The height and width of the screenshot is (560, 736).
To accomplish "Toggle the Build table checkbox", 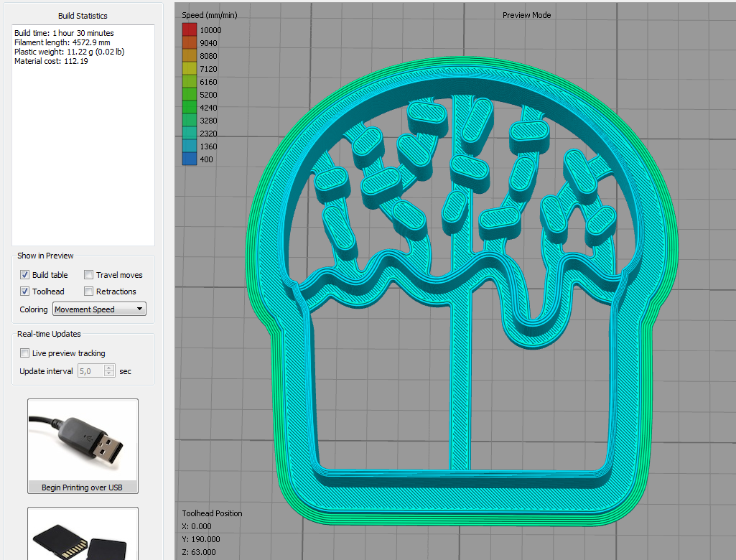I will click(x=25, y=275).
